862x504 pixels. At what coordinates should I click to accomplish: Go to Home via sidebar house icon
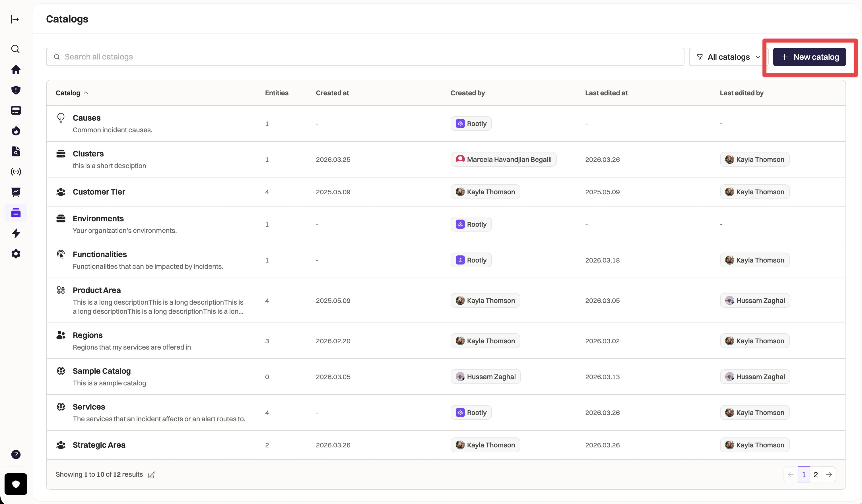point(16,69)
